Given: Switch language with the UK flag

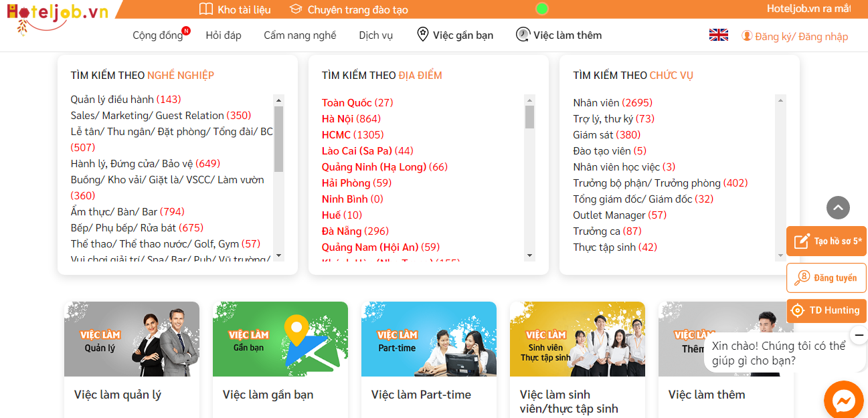Looking at the screenshot, I should pyautogui.click(x=719, y=35).
